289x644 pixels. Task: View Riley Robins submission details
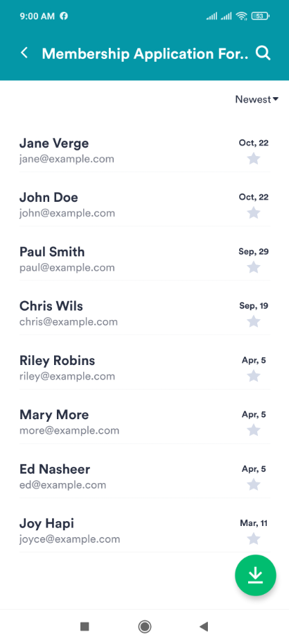[144, 368]
